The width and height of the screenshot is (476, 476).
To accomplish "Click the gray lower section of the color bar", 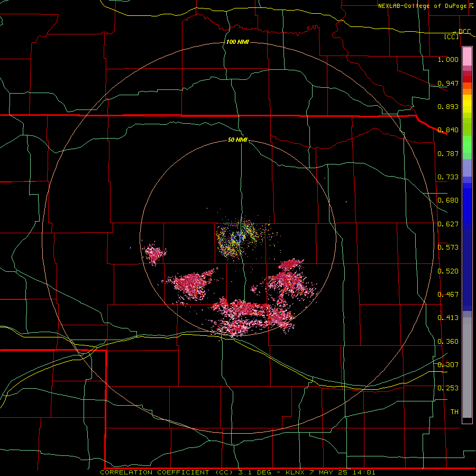I will pos(467,368).
